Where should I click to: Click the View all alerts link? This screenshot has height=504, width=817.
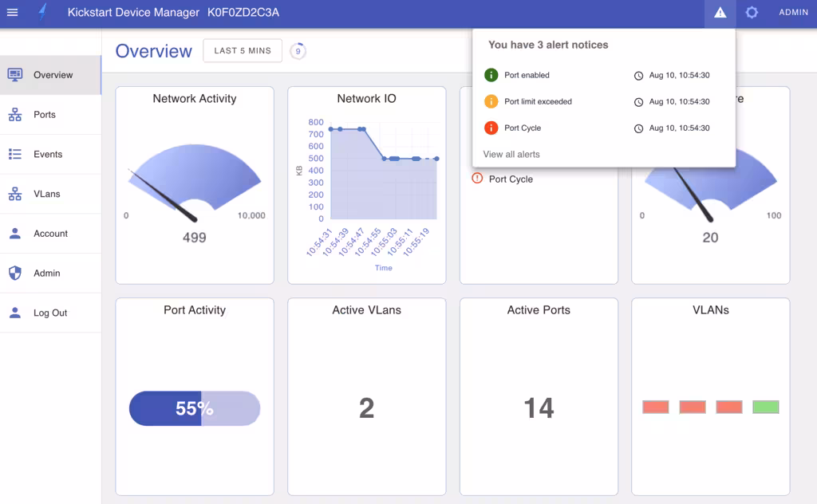click(511, 154)
